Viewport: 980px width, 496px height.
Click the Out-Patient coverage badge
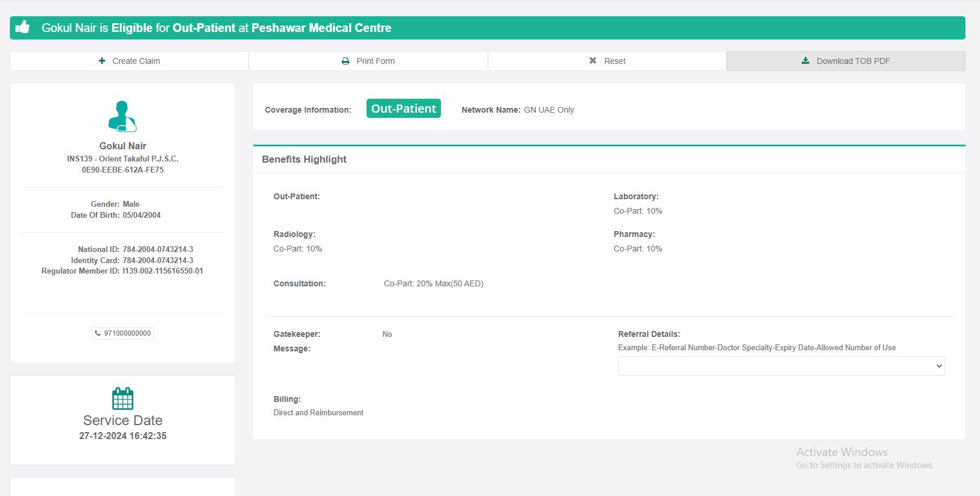(x=403, y=109)
